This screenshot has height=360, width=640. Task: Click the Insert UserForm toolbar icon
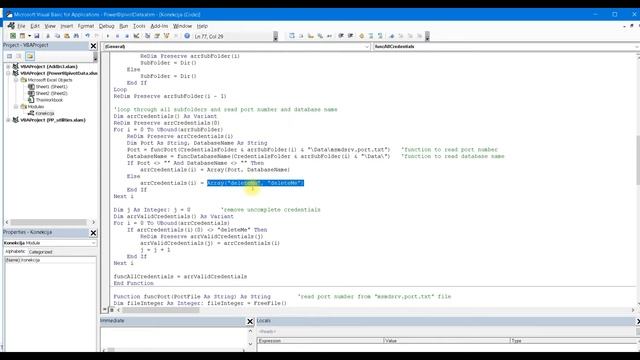(x=22, y=36)
